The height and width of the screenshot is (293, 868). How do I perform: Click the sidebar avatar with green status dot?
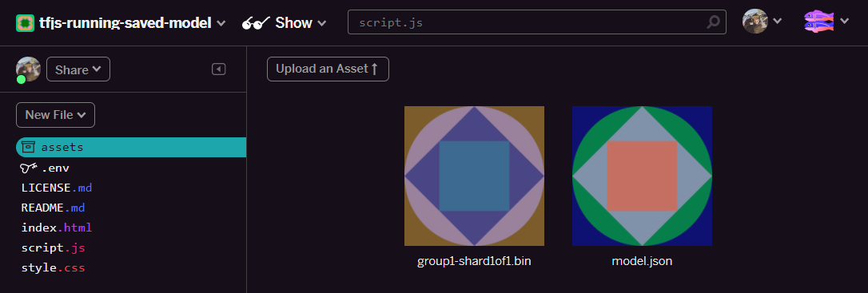(x=28, y=69)
